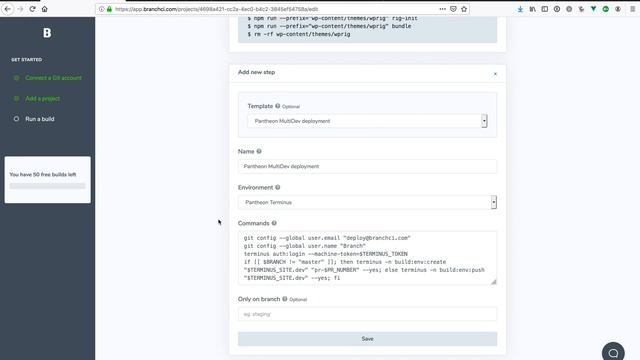This screenshot has width=640, height=360.
Task: Save the new step
Action: [367, 339]
